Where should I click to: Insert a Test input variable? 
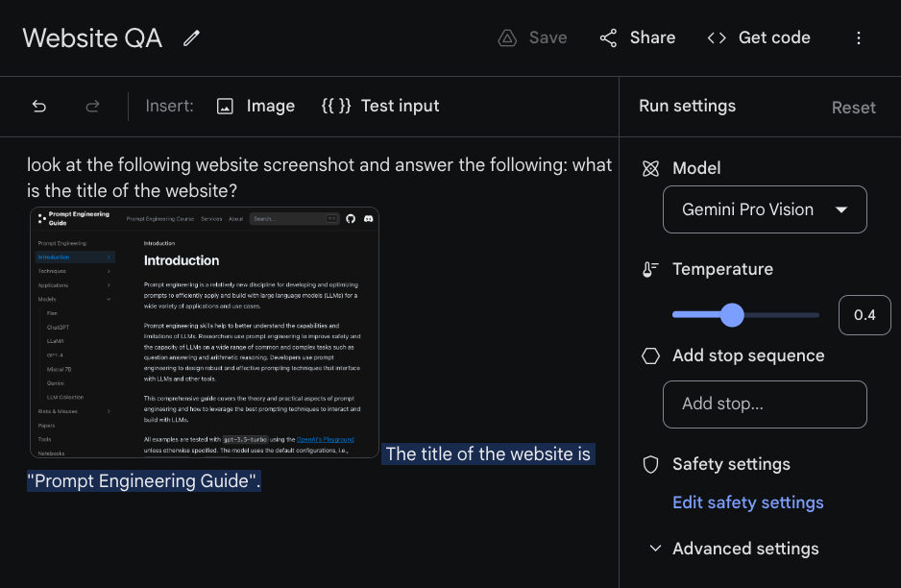(380, 107)
